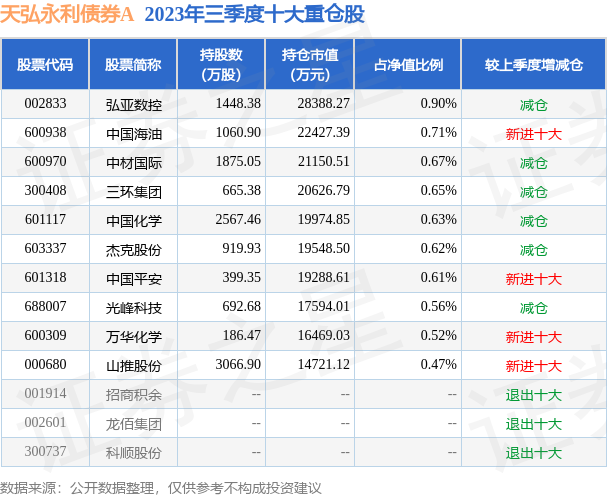The image size is (607, 497).
Task: Click net value ratio 0.56%
Action: click(x=439, y=307)
